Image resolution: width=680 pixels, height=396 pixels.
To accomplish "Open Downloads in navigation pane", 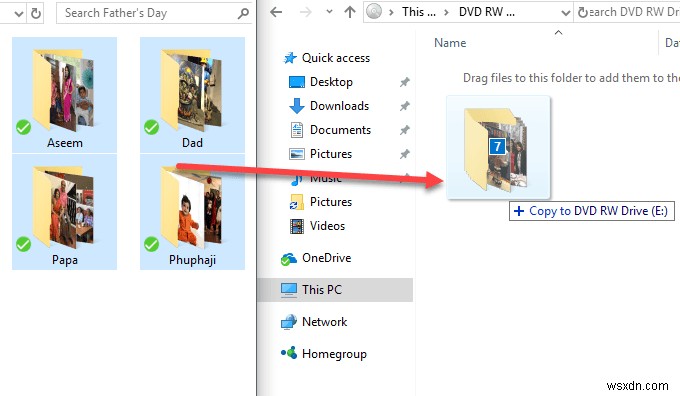I will coord(339,106).
